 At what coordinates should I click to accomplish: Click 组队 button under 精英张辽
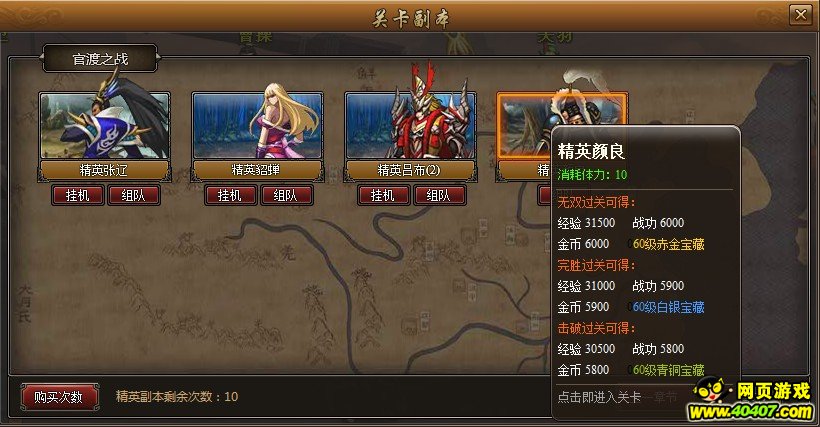133,195
